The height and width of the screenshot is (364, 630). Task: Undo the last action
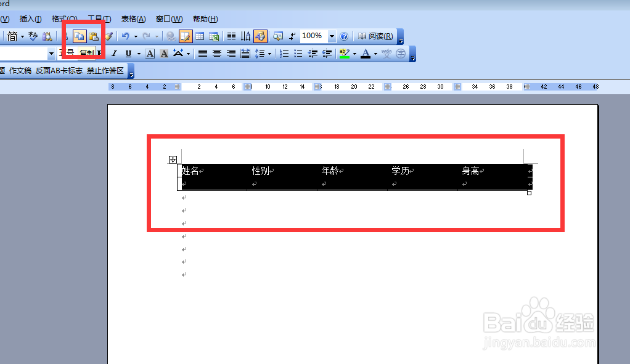(126, 36)
